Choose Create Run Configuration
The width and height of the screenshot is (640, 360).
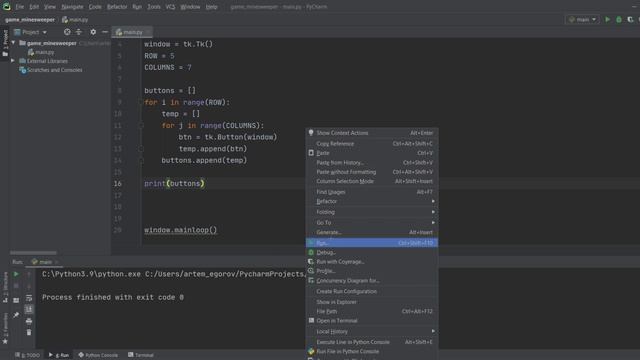coord(372,291)
